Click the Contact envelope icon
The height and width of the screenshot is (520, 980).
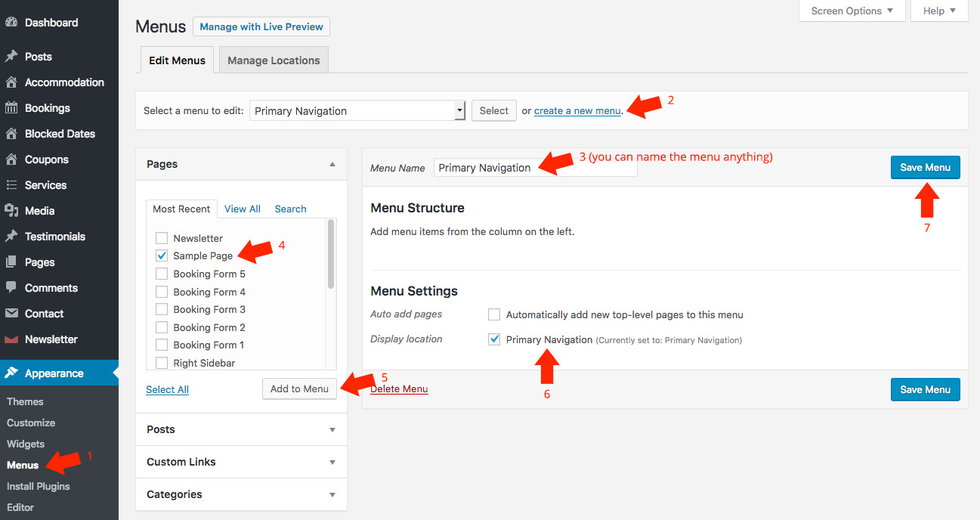(11, 314)
